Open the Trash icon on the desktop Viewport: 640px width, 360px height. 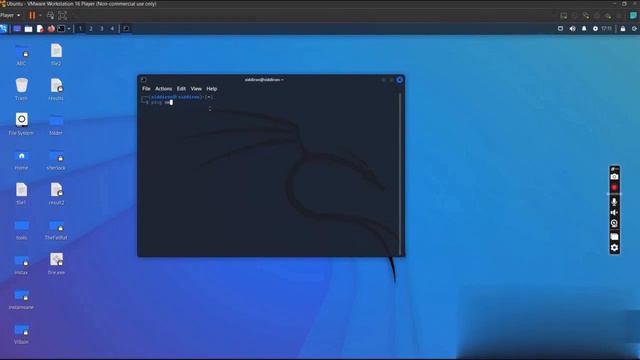[21, 90]
